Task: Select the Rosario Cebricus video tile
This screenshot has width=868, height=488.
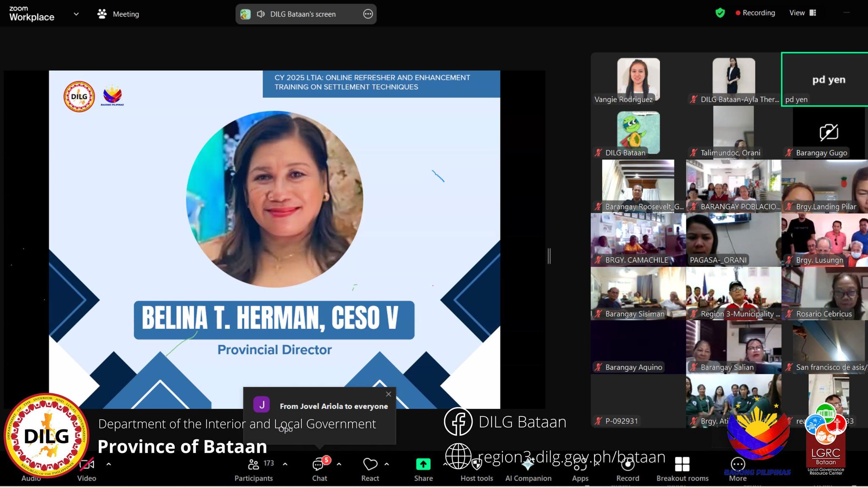Action: [x=825, y=293]
